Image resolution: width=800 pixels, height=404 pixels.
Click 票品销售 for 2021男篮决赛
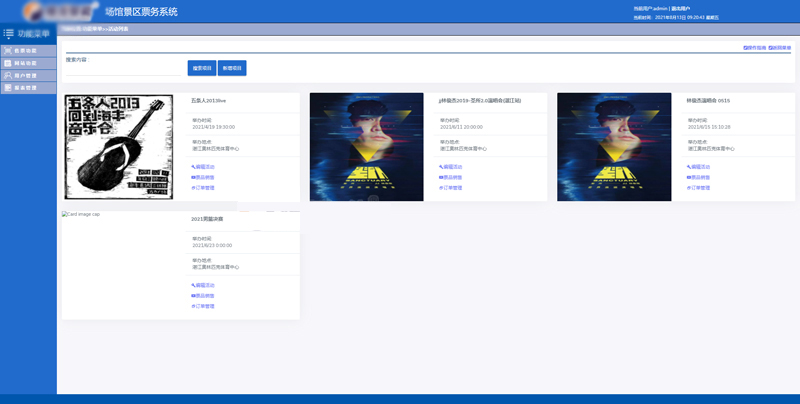[x=203, y=296]
